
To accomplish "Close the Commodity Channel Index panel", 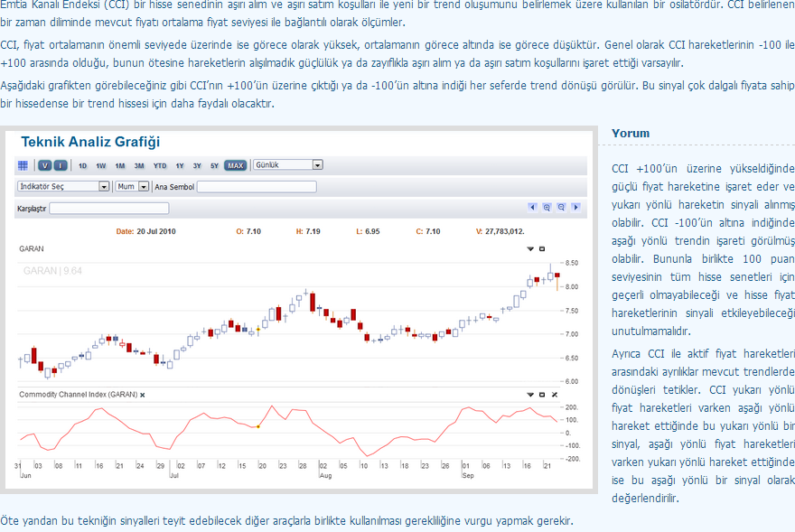I will pyautogui.click(x=555, y=395).
